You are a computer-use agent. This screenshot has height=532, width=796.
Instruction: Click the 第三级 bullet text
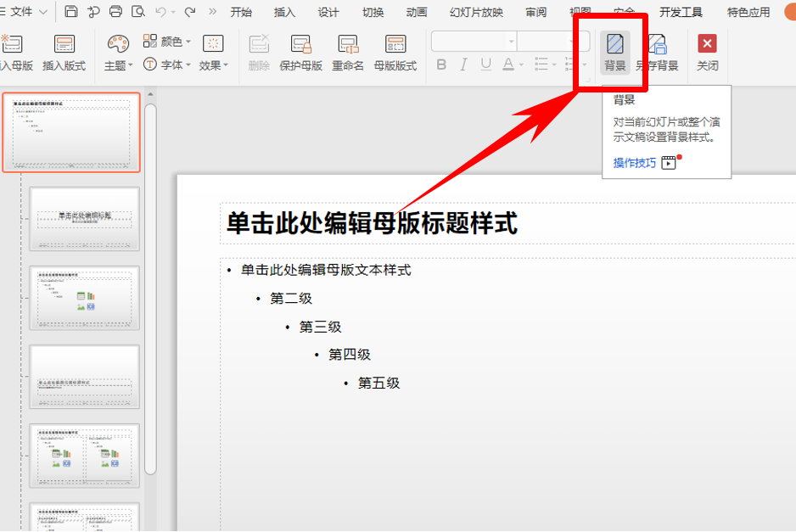click(320, 327)
